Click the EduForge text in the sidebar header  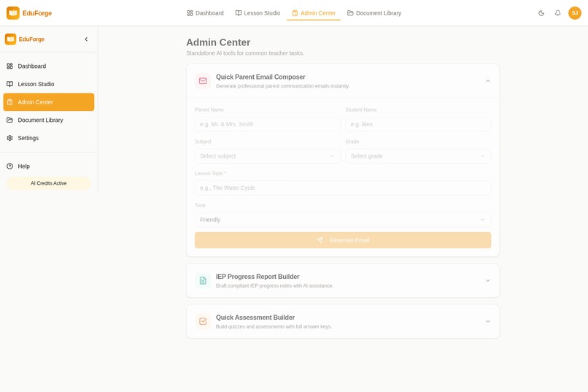point(32,39)
